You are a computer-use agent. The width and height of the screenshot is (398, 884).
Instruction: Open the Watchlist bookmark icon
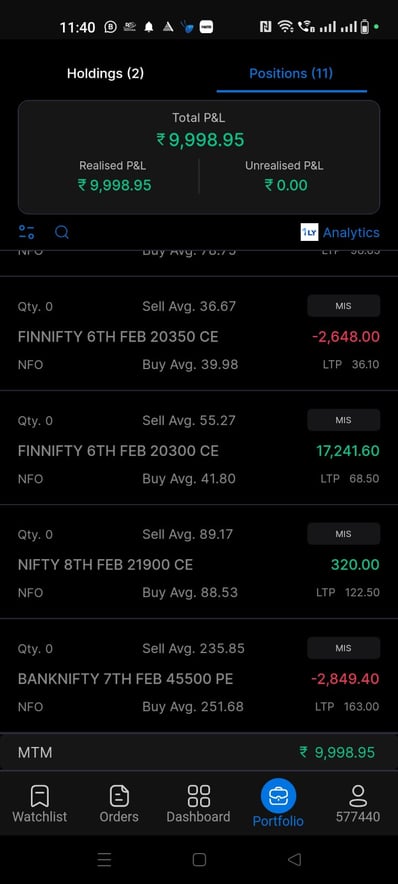39,796
